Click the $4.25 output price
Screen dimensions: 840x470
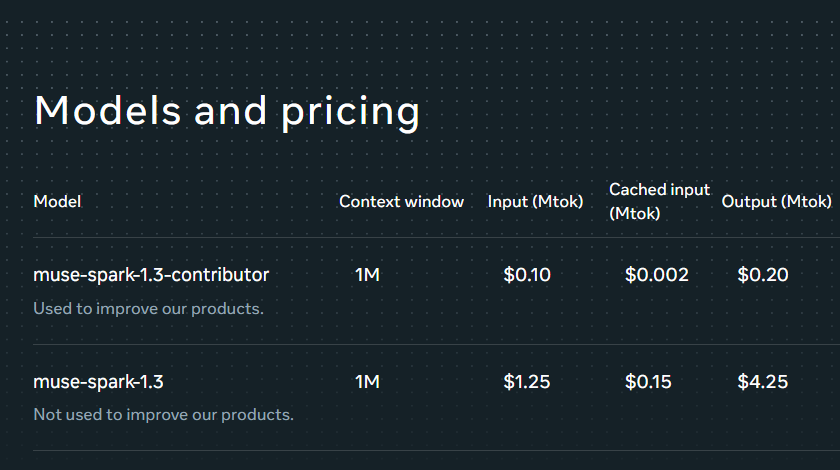(x=763, y=382)
